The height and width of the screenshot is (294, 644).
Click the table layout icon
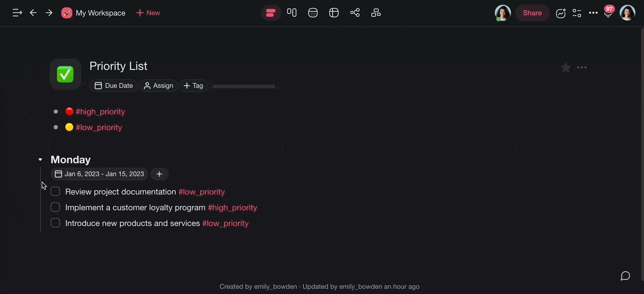point(334,13)
